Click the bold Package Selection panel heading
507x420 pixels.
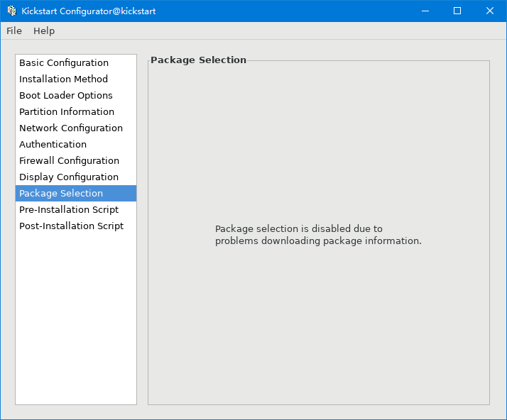[x=198, y=60]
